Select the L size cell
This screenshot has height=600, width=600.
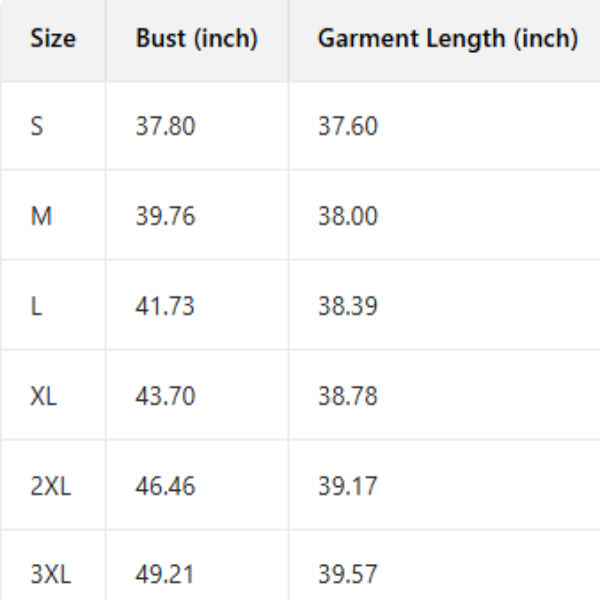[x=36, y=306]
